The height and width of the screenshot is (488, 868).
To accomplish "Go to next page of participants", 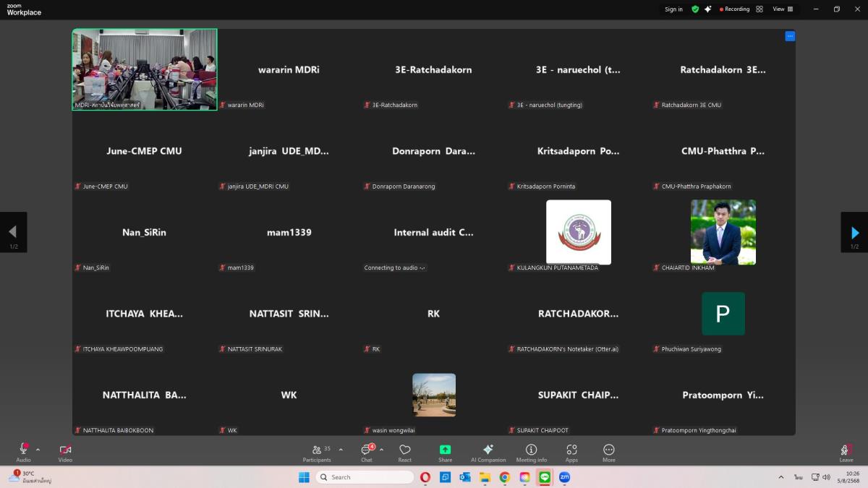I will tap(854, 233).
